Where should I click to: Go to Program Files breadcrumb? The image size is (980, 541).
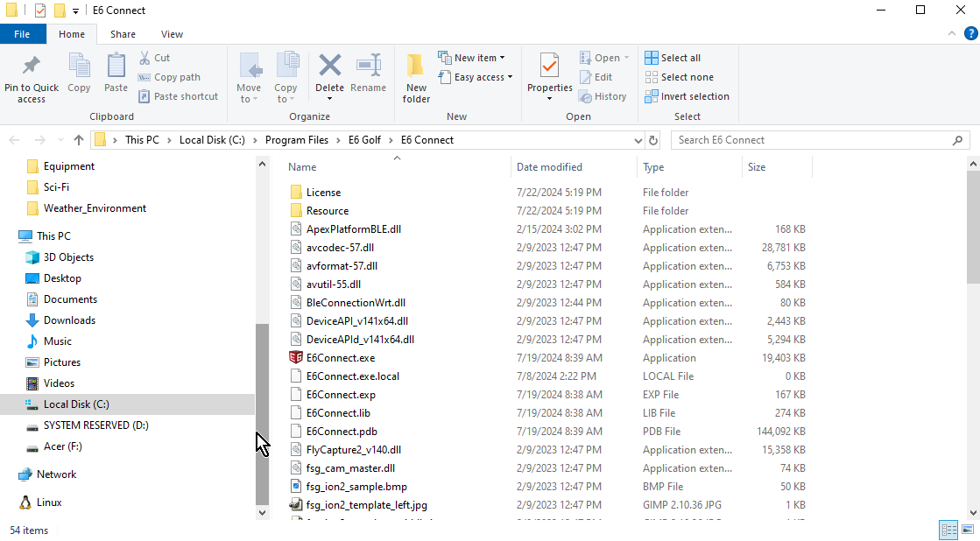tap(297, 140)
